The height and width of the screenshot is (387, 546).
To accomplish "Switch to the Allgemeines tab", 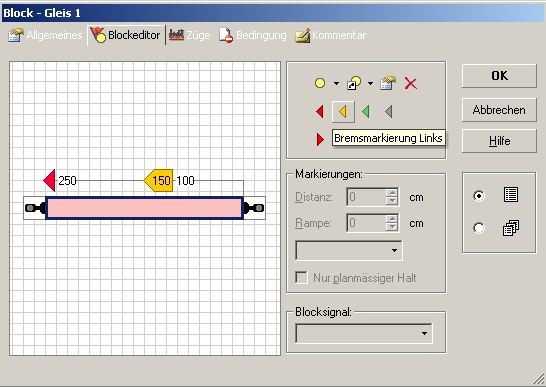I will (x=46, y=35).
